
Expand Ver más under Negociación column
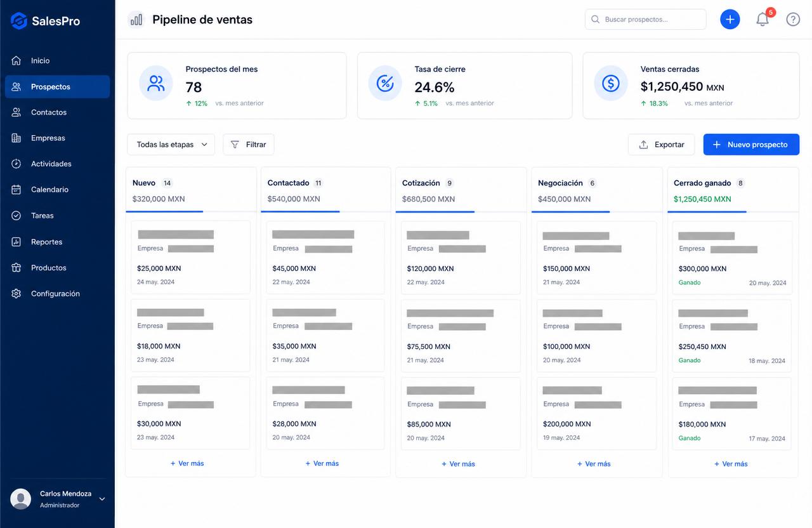[x=594, y=464]
